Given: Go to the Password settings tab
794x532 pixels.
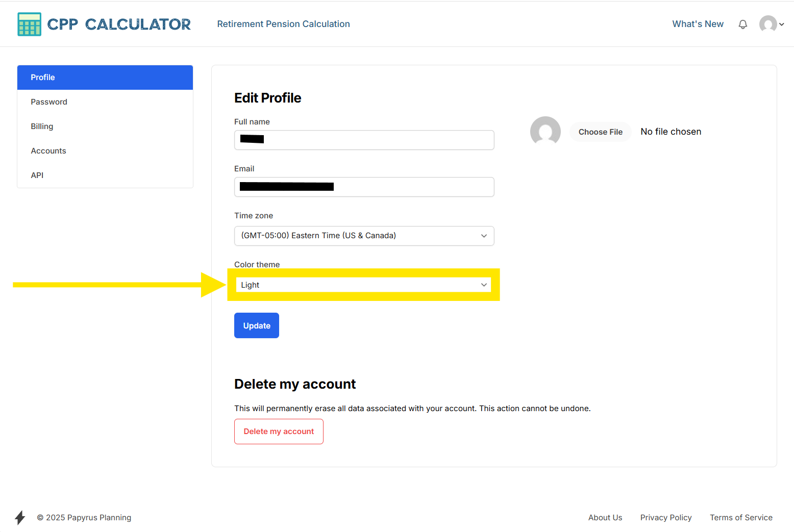Looking at the screenshot, I should (49, 102).
